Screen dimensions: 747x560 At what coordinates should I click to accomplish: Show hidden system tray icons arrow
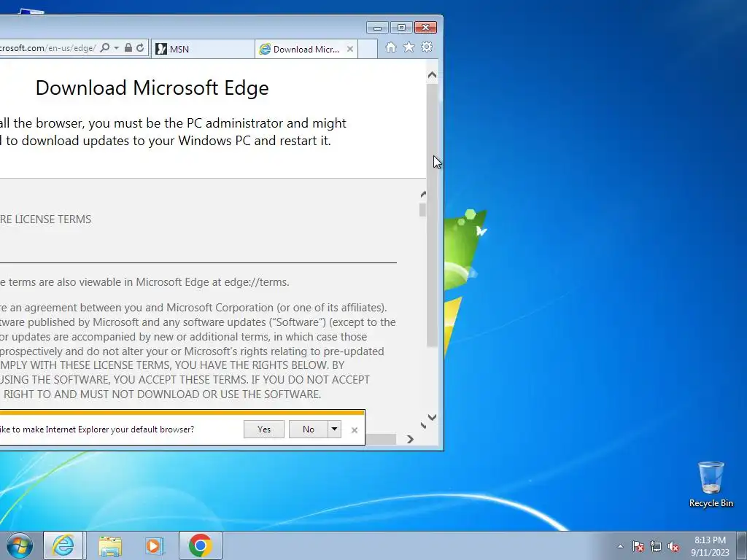point(620,546)
